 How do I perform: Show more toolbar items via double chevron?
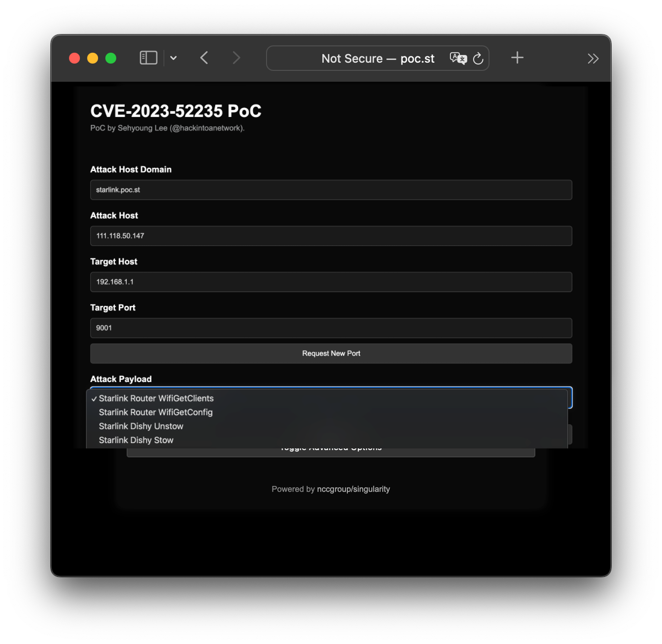point(593,58)
